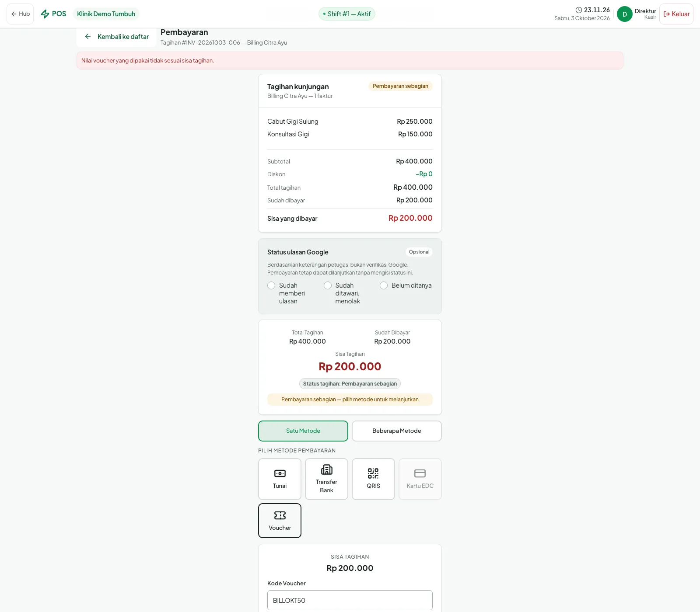The height and width of the screenshot is (612, 700).
Task: Click the Konsultasi Gigi line item
Action: [x=350, y=134]
